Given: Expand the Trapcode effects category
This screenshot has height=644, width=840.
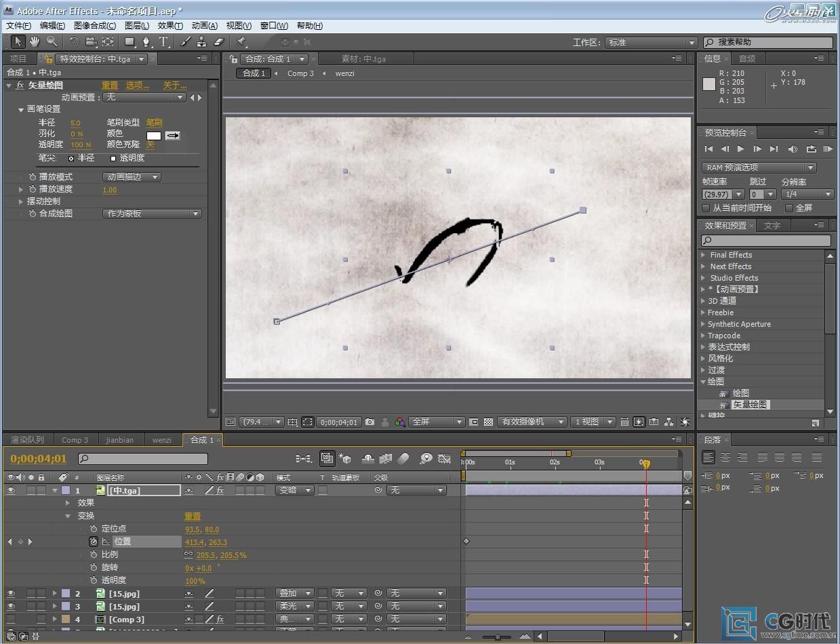Looking at the screenshot, I should click(x=703, y=336).
